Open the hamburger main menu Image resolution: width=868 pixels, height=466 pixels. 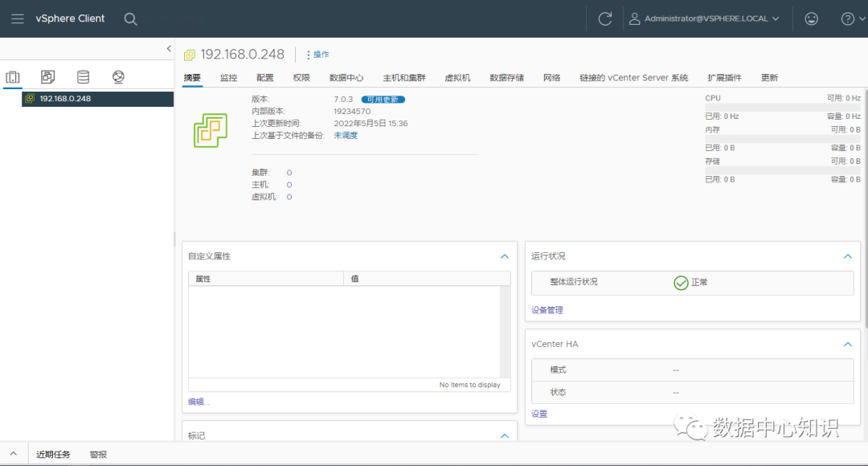(x=18, y=18)
